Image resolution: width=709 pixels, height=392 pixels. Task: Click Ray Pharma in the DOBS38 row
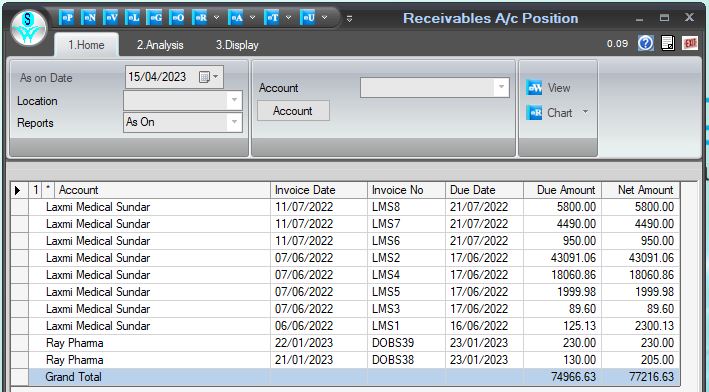pyautogui.click(x=75, y=360)
